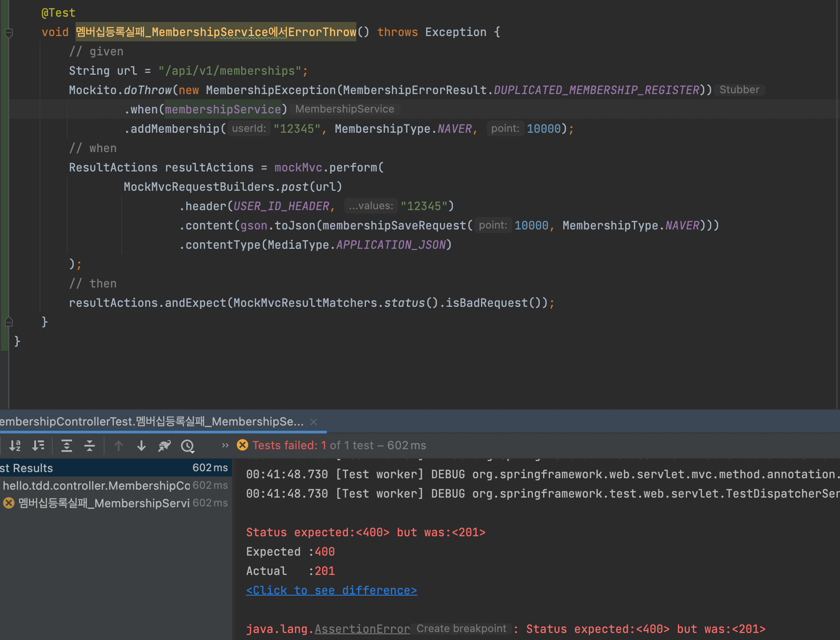Click fold marker at method closing brace
Viewport: 840px width, 640px height.
click(x=9, y=322)
